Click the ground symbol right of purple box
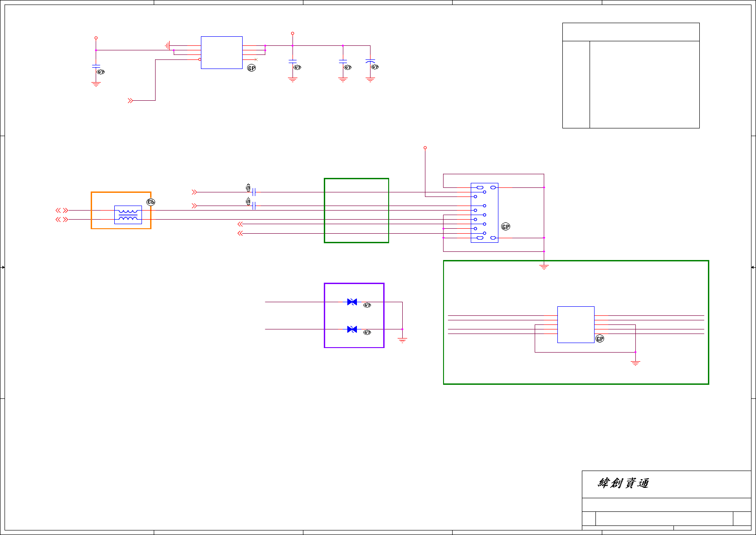The height and width of the screenshot is (535, 756). tap(402, 340)
